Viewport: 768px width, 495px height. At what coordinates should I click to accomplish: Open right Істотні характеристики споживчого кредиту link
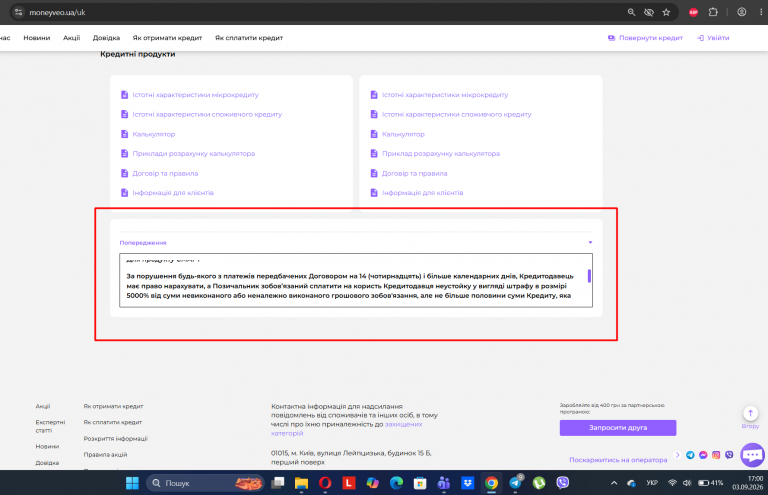(x=456, y=114)
